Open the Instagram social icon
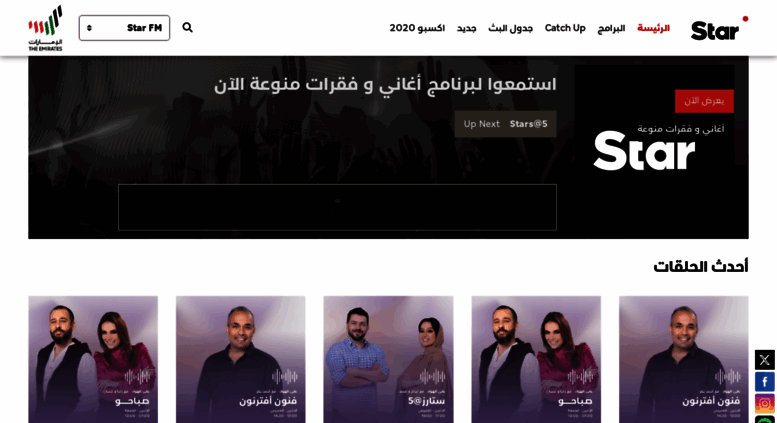 [765, 404]
